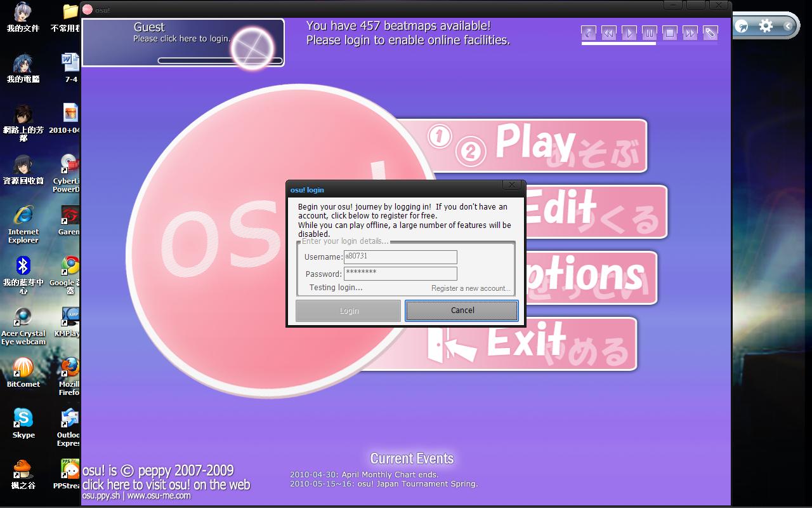Viewport: 812px width, 508px height.
Task: Open the Skype desktop icon
Action: [23, 423]
